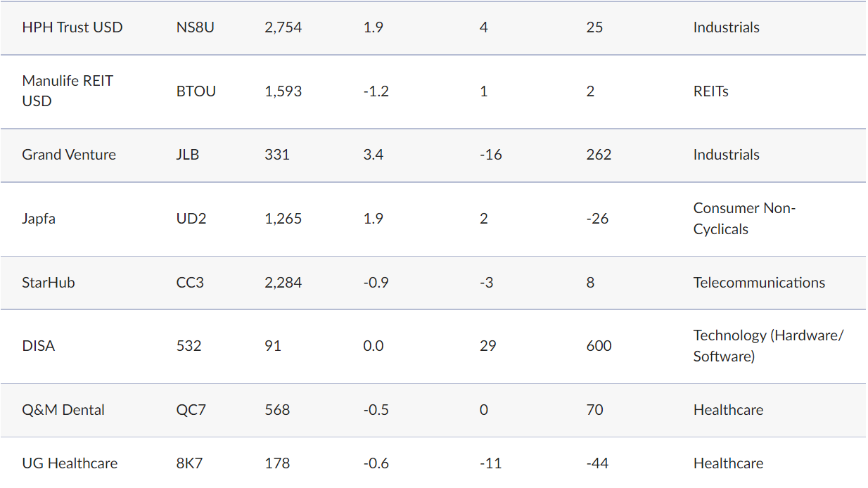This screenshot has height=488, width=868.
Task: Click the Grand Venture company name
Action: coord(69,155)
